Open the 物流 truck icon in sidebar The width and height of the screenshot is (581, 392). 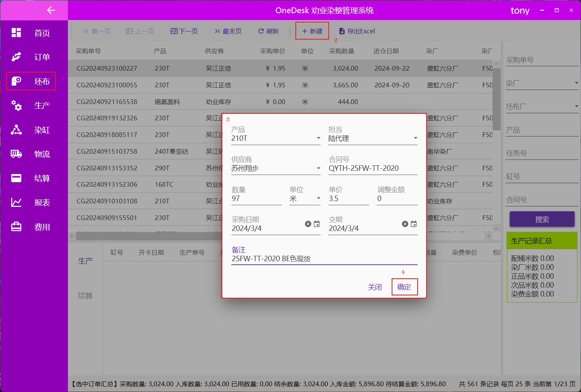point(16,154)
